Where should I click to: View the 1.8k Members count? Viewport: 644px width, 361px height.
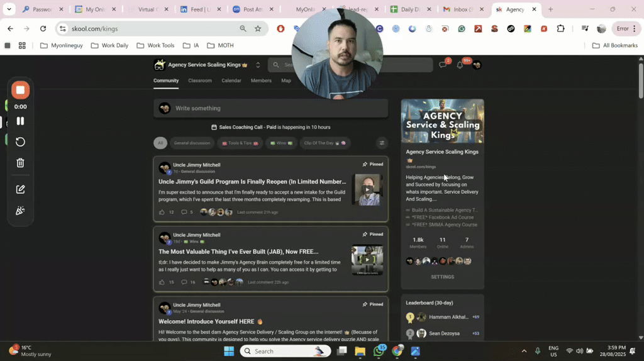(418, 242)
